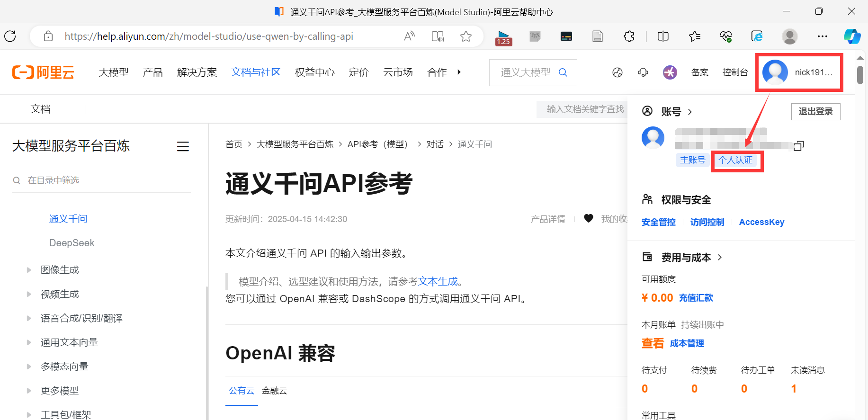Open the AccessKey link
868x420 pixels.
tap(761, 222)
